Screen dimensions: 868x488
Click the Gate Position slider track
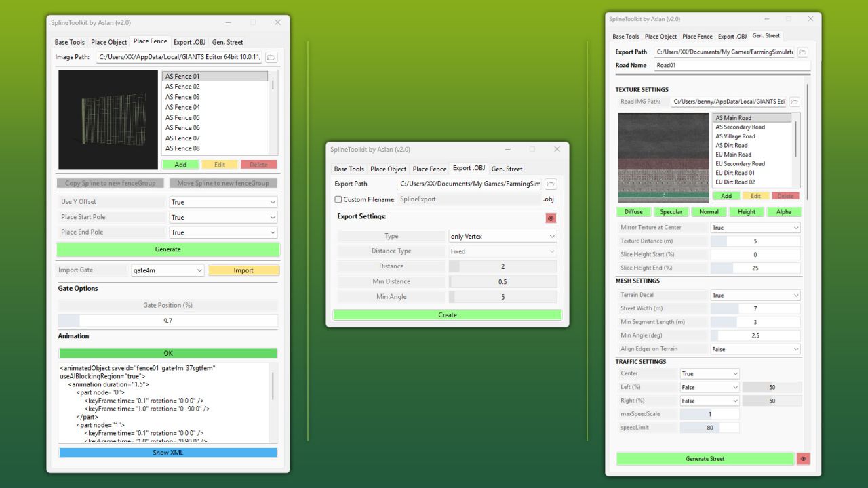(x=167, y=320)
